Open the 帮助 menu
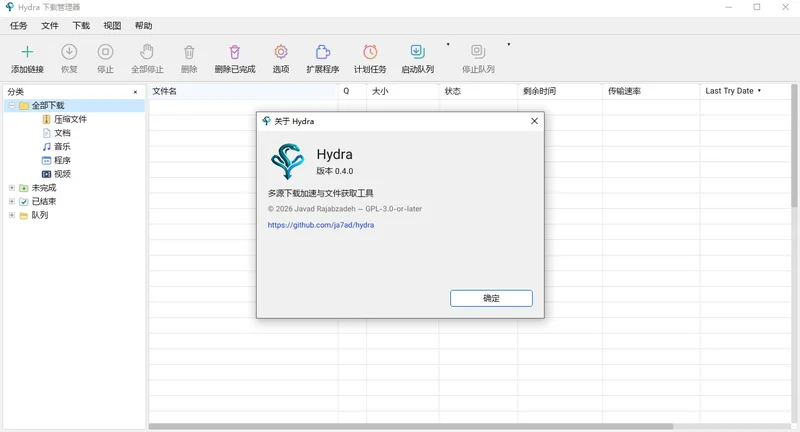 143,26
